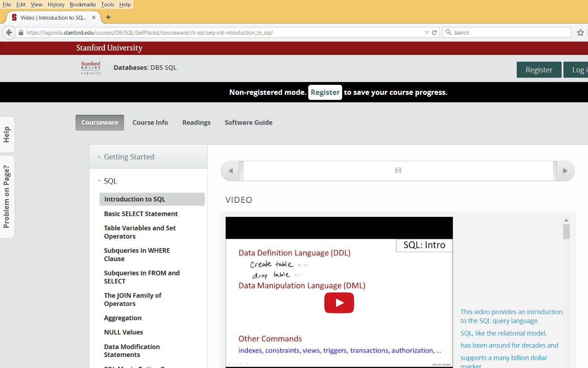The height and width of the screenshot is (368, 588).
Task: Click Register in the non-registered banner
Action: coord(325,92)
